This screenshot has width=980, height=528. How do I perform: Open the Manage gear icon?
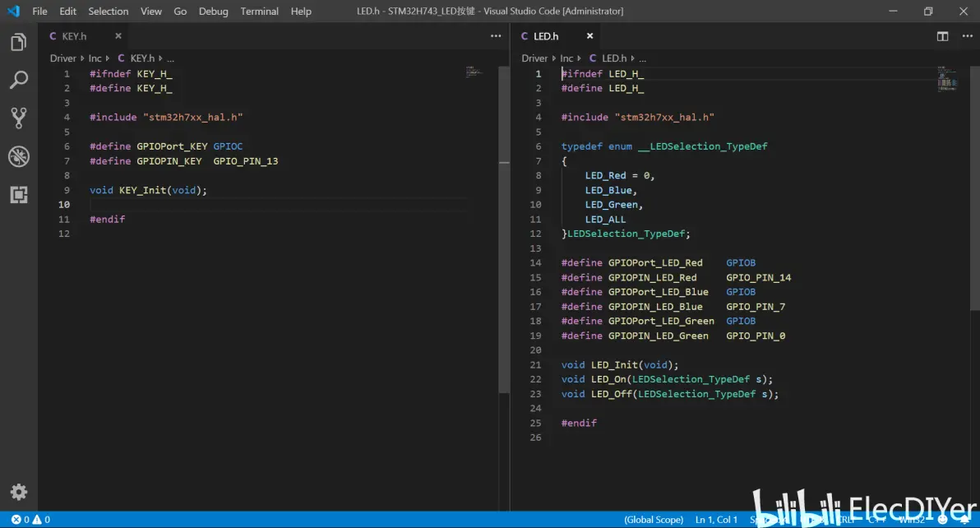click(x=18, y=492)
